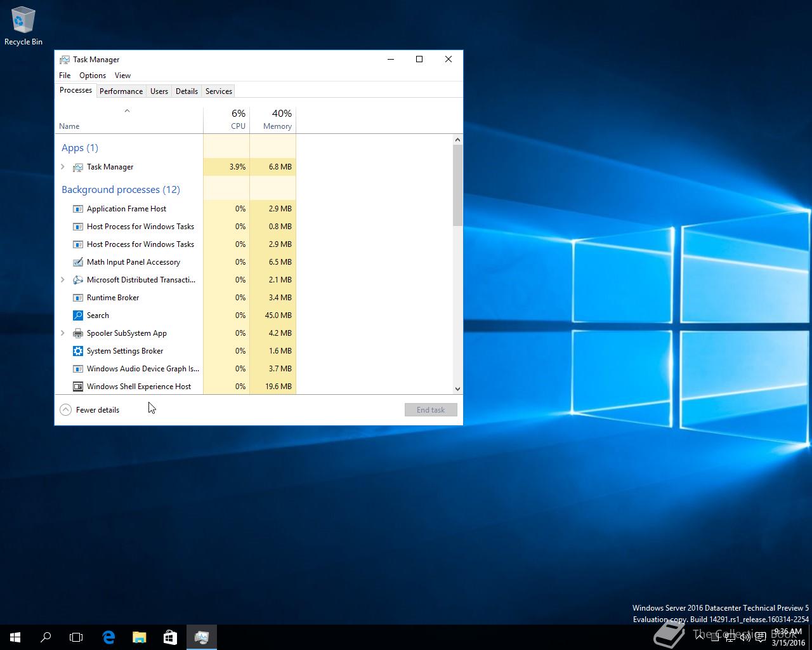812x650 pixels.
Task: Click the Windows Shell Experience Host icon
Action: click(x=78, y=387)
